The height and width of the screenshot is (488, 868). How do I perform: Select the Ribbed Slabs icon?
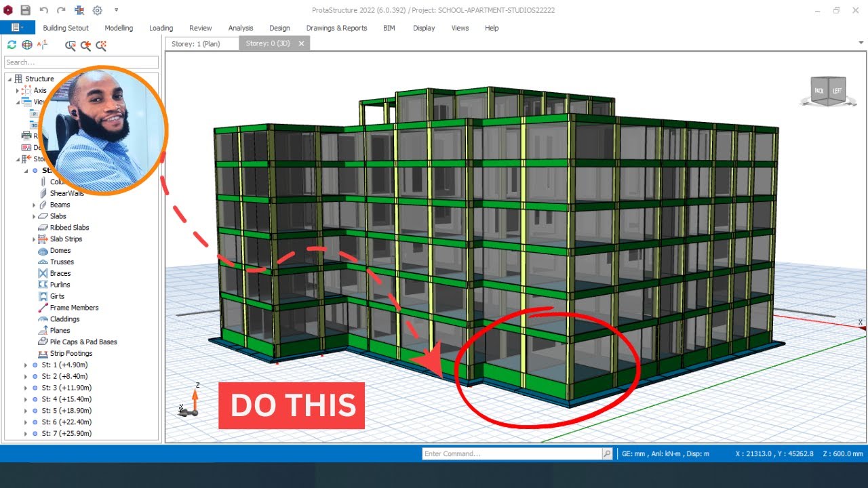(43, 228)
